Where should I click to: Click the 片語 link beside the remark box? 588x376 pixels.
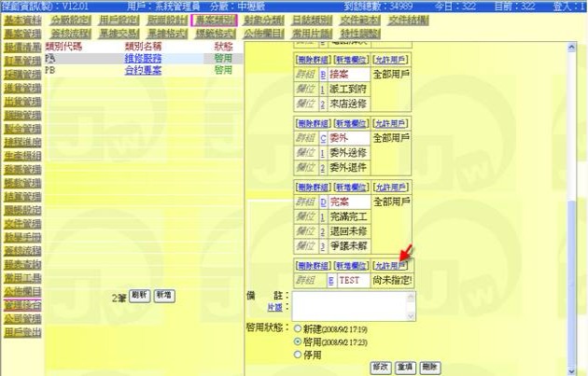pos(274,306)
